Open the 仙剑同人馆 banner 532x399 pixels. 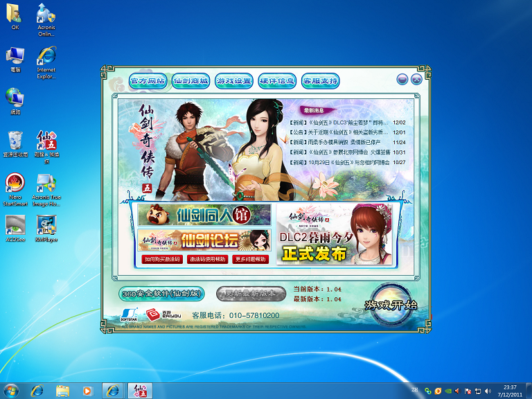pyautogui.click(x=203, y=215)
